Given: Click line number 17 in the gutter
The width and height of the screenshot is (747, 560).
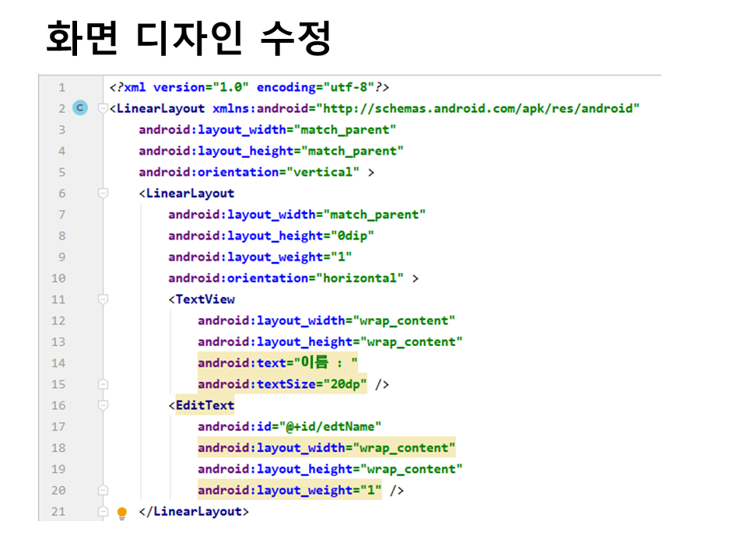Looking at the screenshot, I should tap(58, 426).
